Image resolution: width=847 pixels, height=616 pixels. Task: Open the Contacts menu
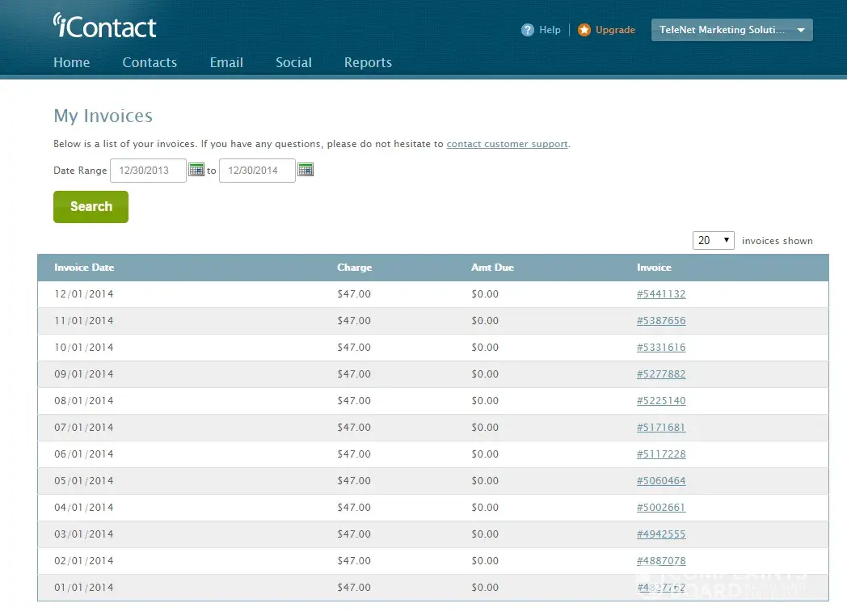point(150,62)
